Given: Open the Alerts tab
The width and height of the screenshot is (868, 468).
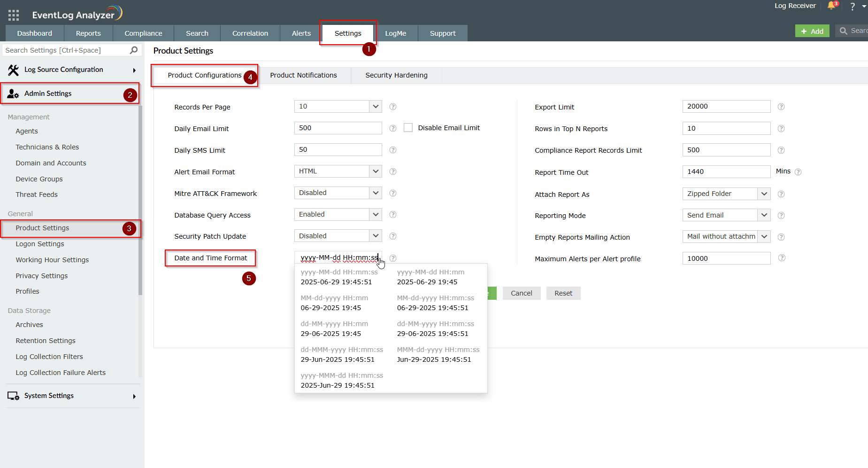Looking at the screenshot, I should (301, 33).
